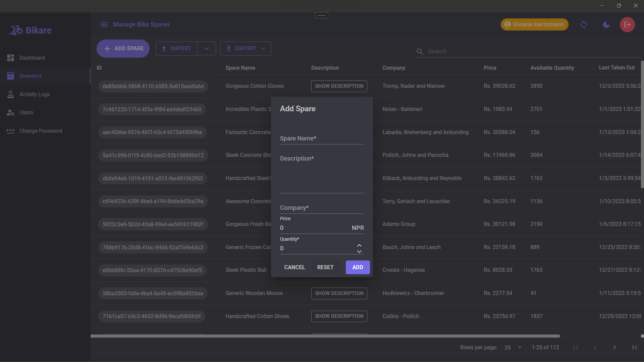Image resolution: width=644 pixels, height=362 pixels.
Task: Toggle dark mode moon icon
Action: pyautogui.click(x=606, y=24)
